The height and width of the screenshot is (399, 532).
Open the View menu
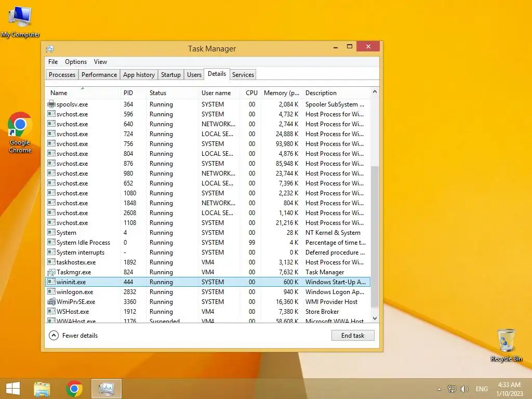pos(100,62)
